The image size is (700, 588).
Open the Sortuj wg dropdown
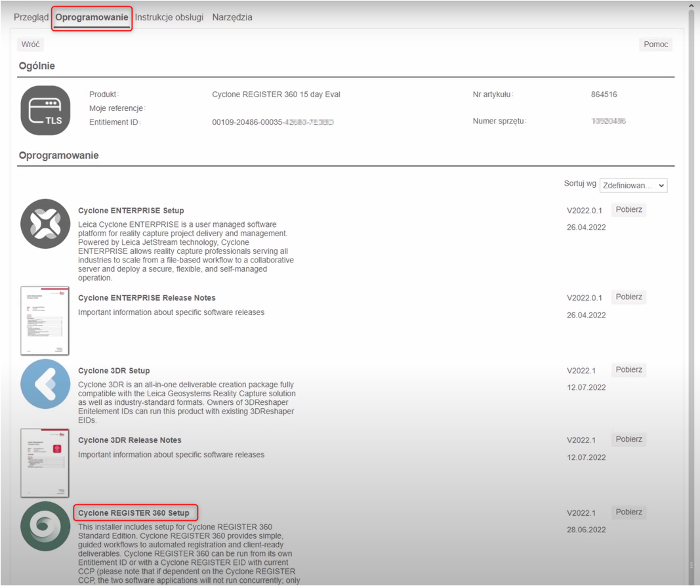click(633, 186)
